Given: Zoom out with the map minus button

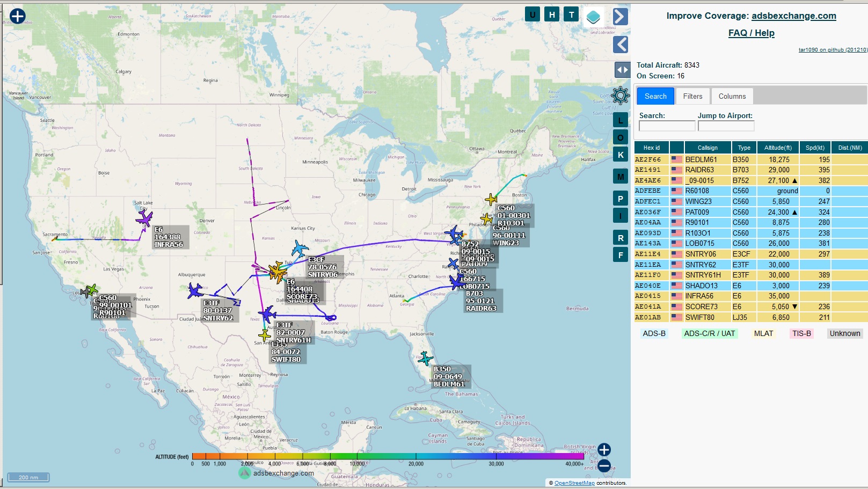Looking at the screenshot, I should click(x=604, y=466).
